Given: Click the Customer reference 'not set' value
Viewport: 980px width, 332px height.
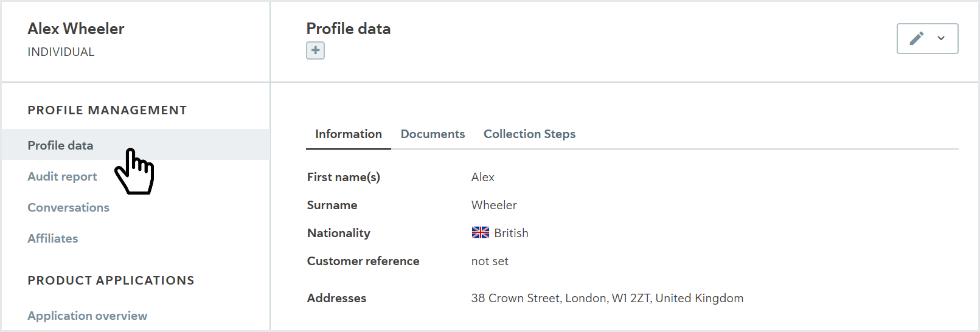Looking at the screenshot, I should tap(490, 261).
